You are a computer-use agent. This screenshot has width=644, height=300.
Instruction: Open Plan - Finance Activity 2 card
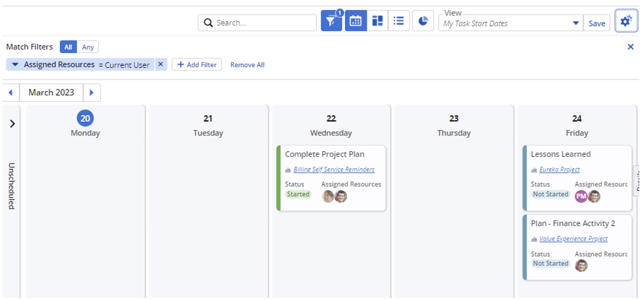tap(577, 247)
